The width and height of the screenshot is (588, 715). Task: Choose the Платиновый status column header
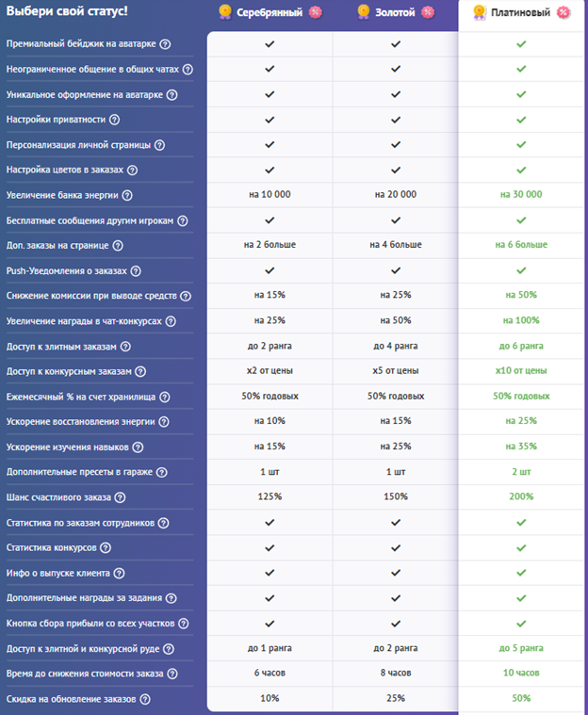coord(520,13)
